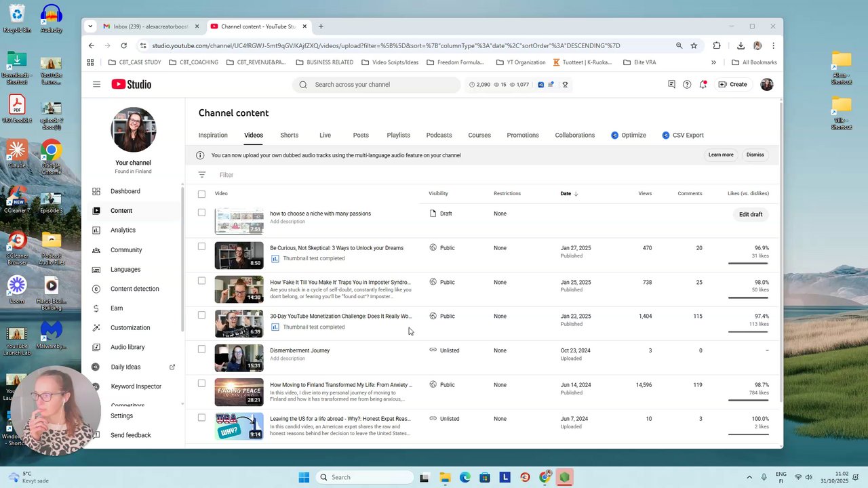Click the Edit draft button
868x488 pixels.
tap(751, 214)
